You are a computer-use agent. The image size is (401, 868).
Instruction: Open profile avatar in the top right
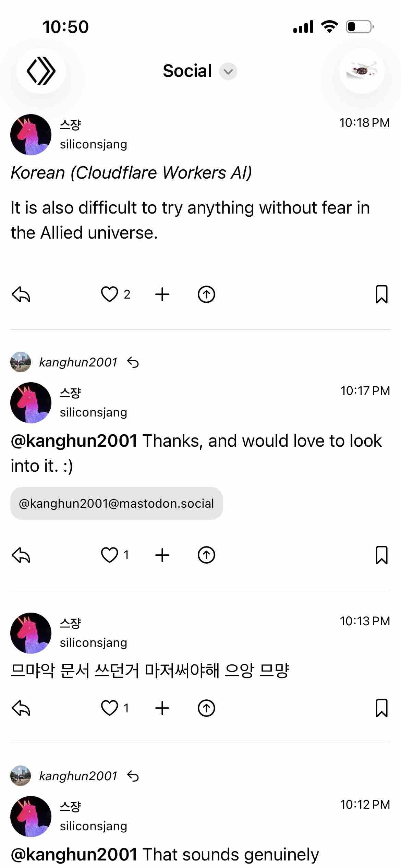(362, 71)
